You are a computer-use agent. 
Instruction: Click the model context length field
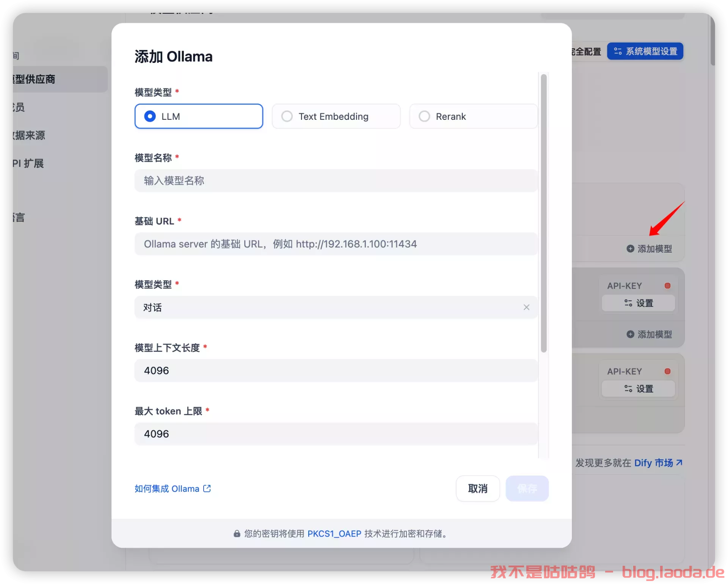(x=336, y=370)
